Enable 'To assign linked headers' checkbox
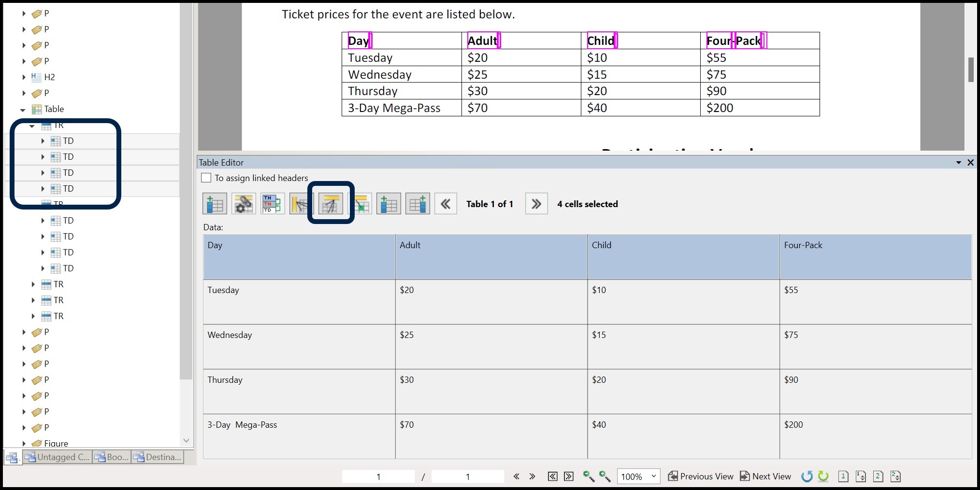Image resolution: width=980 pixels, height=490 pixels. 206,178
